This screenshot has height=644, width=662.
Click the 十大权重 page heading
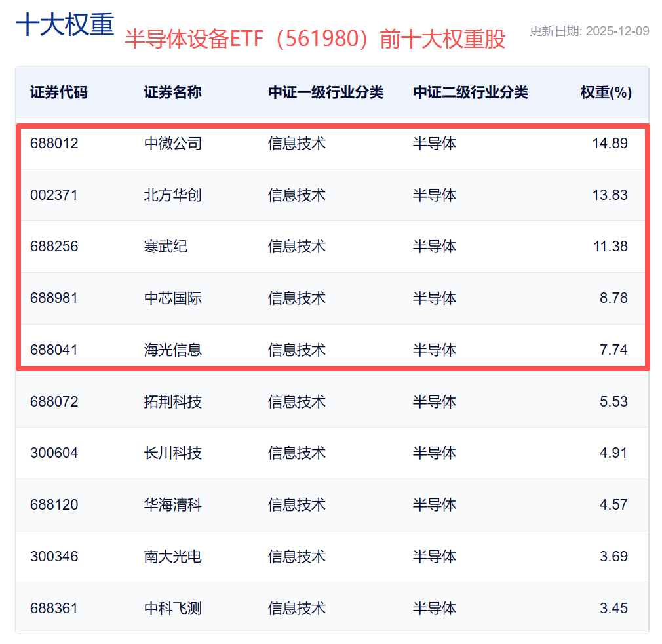[x=64, y=26]
